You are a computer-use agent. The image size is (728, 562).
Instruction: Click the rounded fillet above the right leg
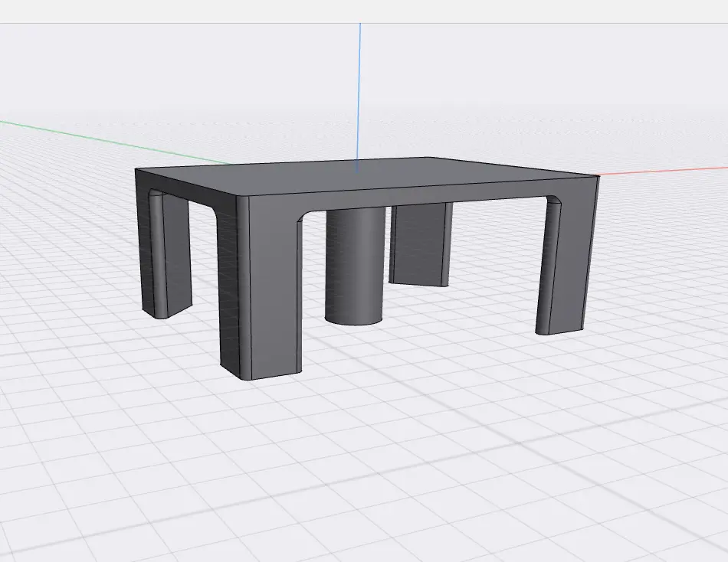pyautogui.click(x=552, y=201)
